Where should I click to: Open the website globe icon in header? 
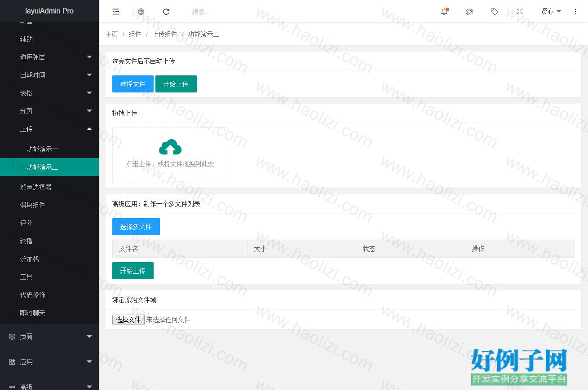coord(141,12)
